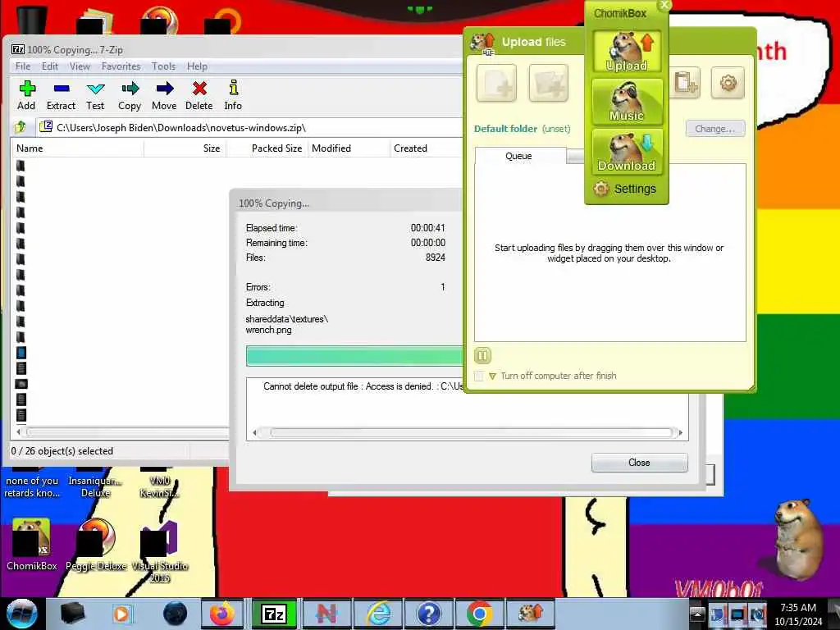Click the ChomikBox desktop shortcut

(x=32, y=545)
